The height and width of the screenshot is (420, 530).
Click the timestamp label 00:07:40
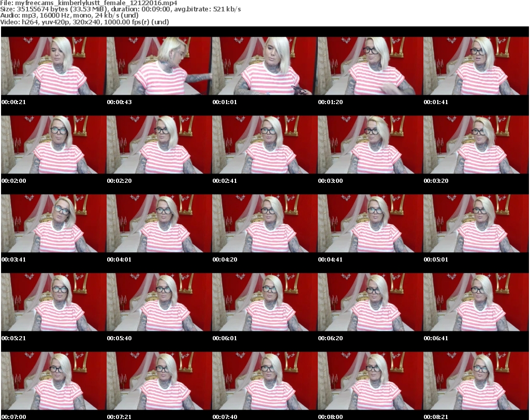coord(225,416)
